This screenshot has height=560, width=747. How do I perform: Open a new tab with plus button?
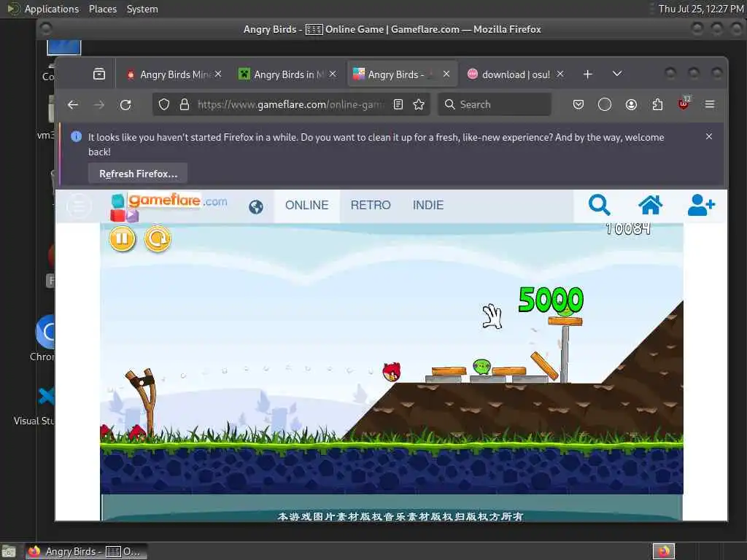pyautogui.click(x=588, y=74)
